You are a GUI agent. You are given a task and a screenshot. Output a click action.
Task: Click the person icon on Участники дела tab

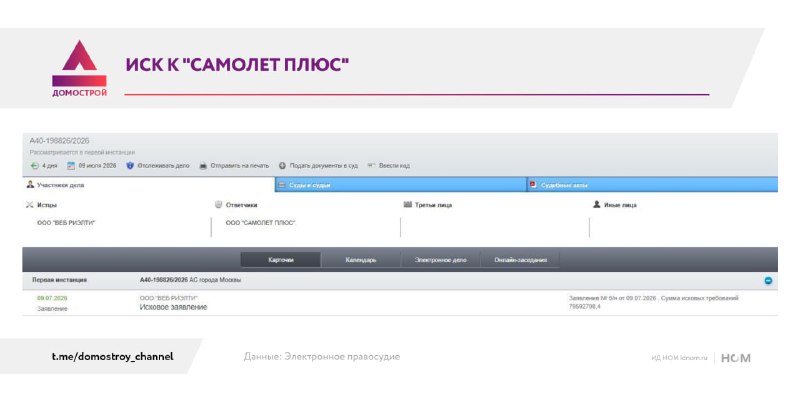coord(30,185)
